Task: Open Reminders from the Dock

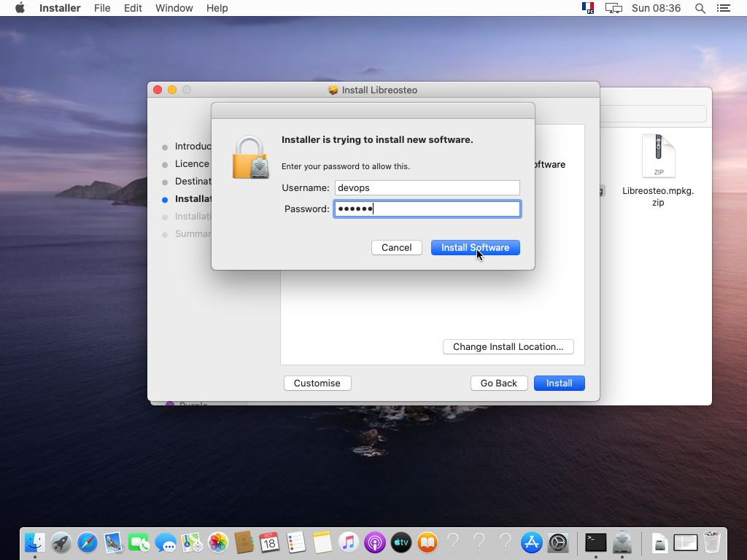Action: tap(296, 542)
